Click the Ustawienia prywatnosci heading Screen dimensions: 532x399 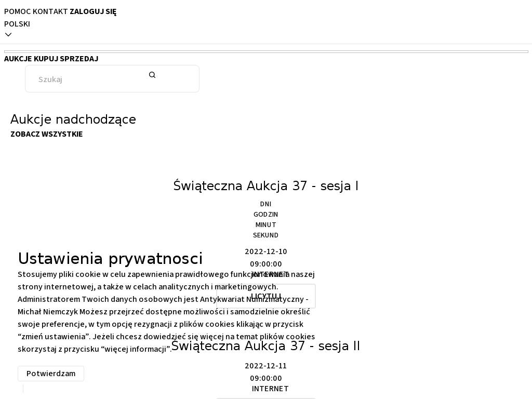coord(110,259)
